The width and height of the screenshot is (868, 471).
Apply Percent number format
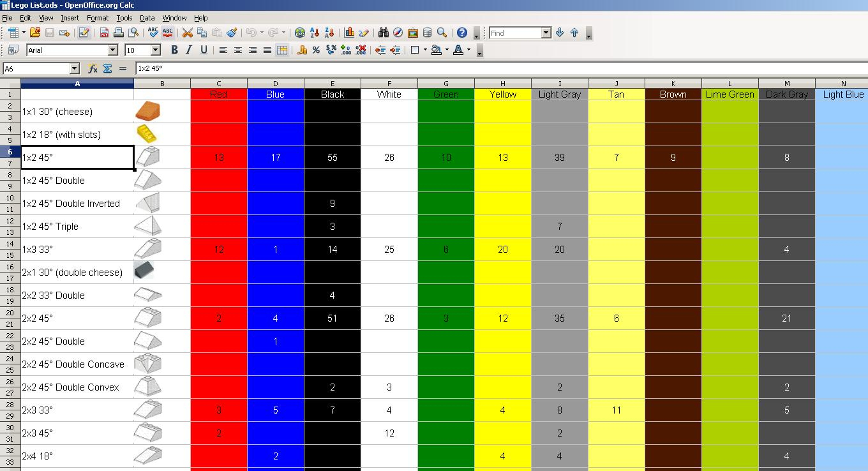(x=316, y=50)
